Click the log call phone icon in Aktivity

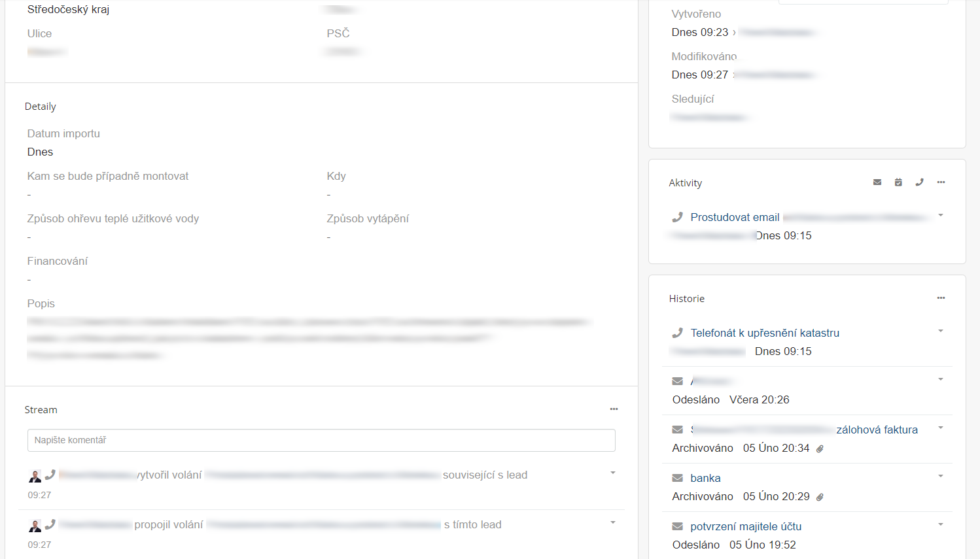pyautogui.click(x=919, y=182)
